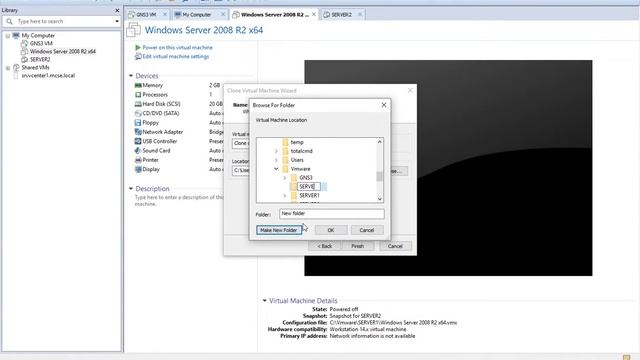This screenshot has height=360, width=640.
Task: Click the My Computer icon in Library tree
Action: (x=16, y=36)
